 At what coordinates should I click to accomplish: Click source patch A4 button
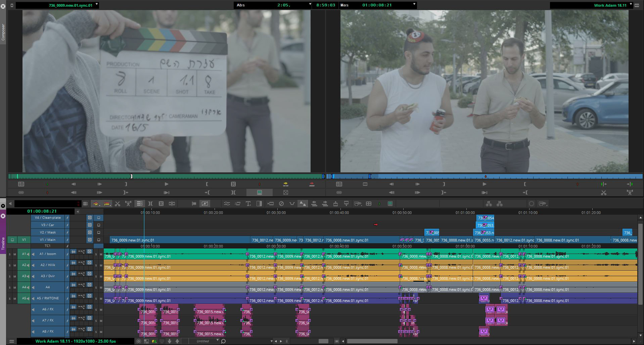(x=24, y=287)
